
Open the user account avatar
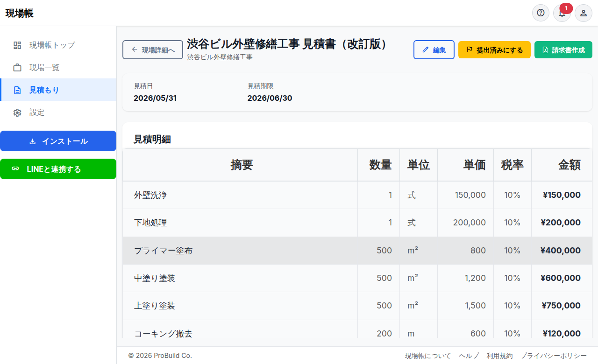(x=584, y=13)
